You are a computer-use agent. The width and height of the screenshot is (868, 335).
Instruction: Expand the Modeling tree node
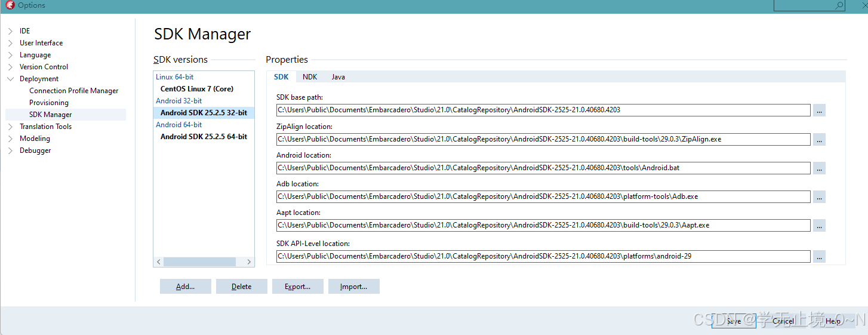click(10, 139)
